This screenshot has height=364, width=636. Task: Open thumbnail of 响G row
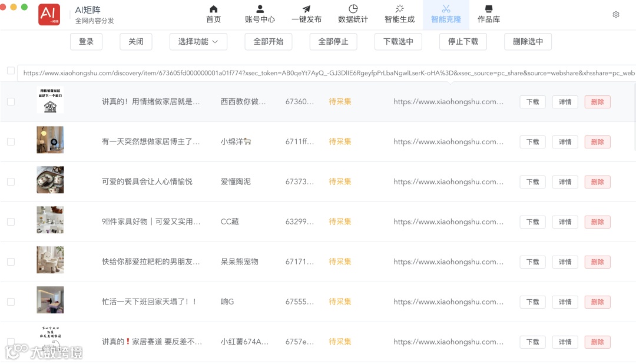(50, 300)
